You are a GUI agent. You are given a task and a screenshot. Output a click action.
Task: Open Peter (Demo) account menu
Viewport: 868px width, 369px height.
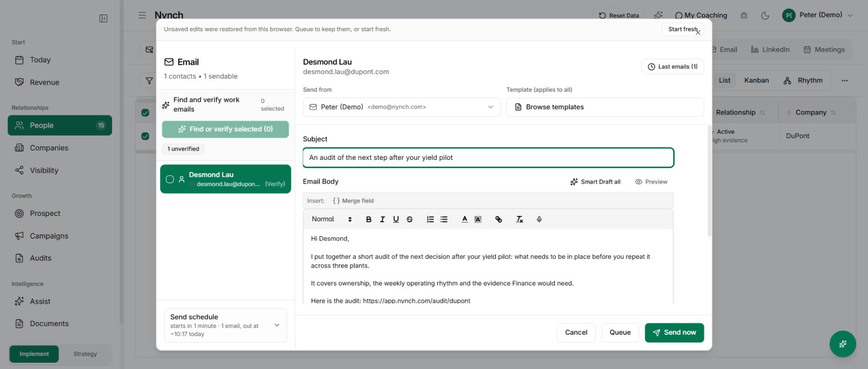pyautogui.click(x=817, y=15)
